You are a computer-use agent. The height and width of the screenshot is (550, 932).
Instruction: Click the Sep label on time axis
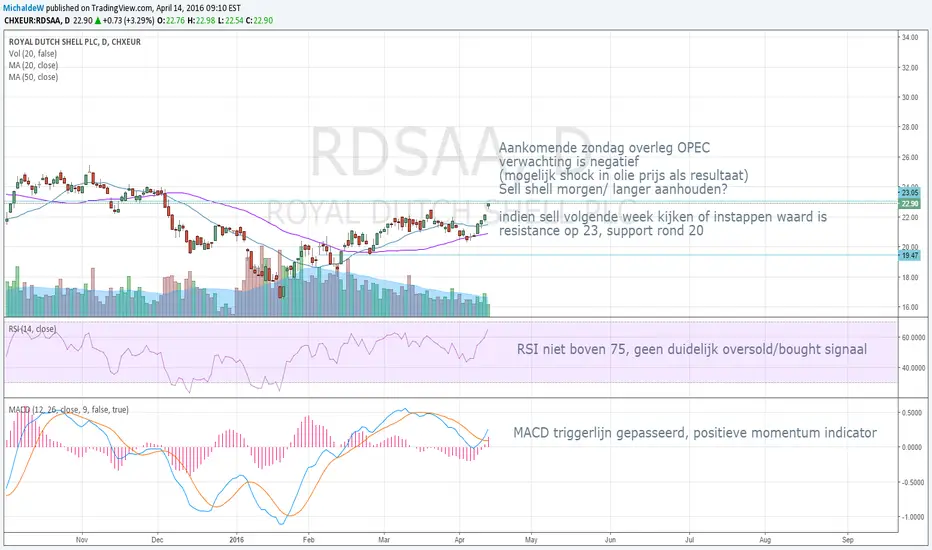pyautogui.click(x=848, y=540)
